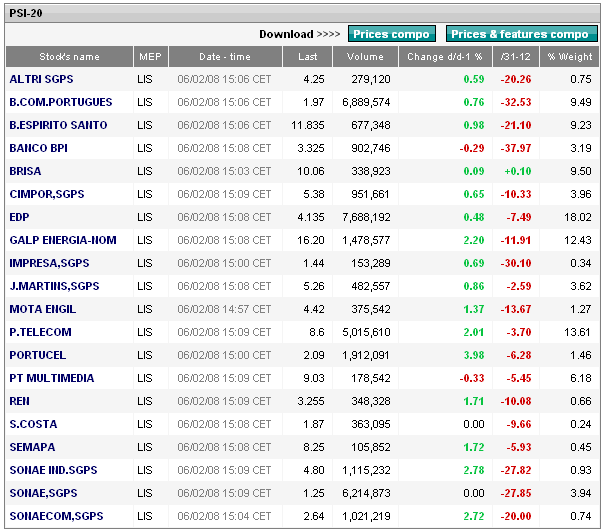
Task: Open the MOTA ENGIL stock link
Action: tap(43, 309)
